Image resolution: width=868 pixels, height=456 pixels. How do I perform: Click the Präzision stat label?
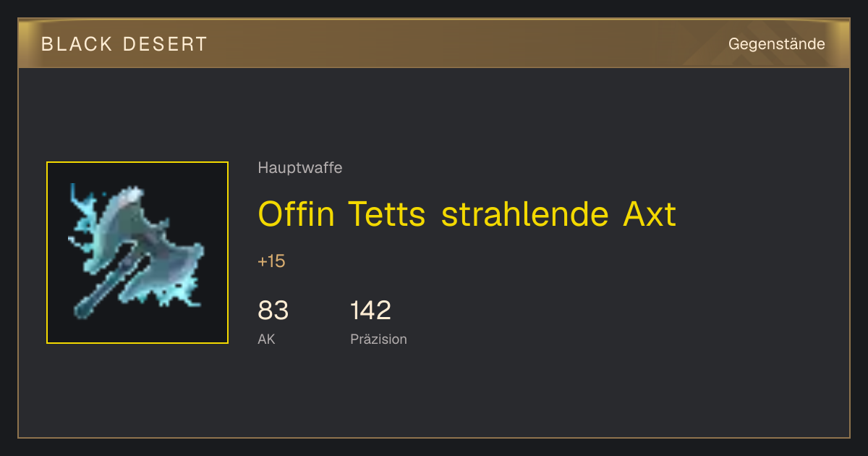[378, 339]
